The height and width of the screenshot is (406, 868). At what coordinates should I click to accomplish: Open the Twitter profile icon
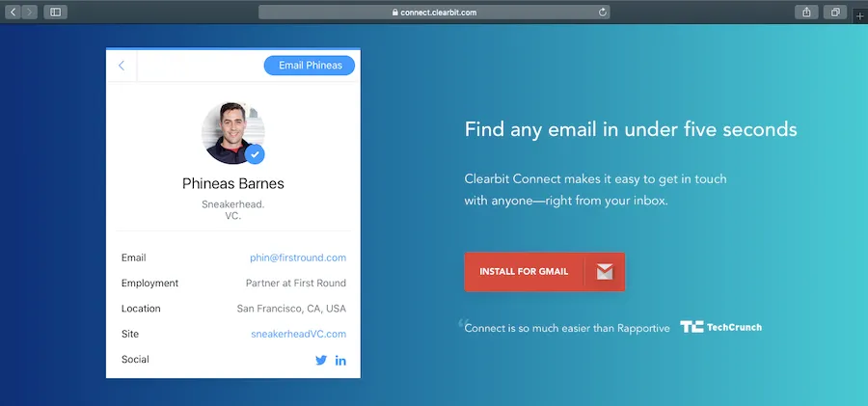pos(321,360)
